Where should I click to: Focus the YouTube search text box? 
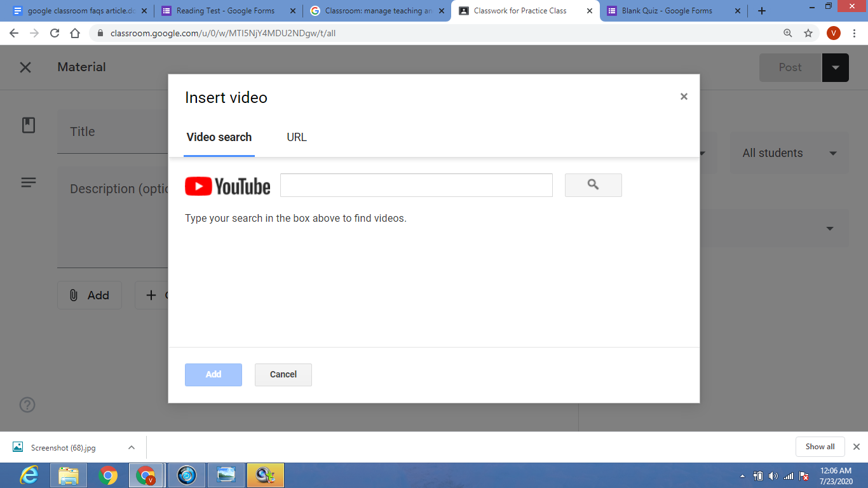(416, 185)
